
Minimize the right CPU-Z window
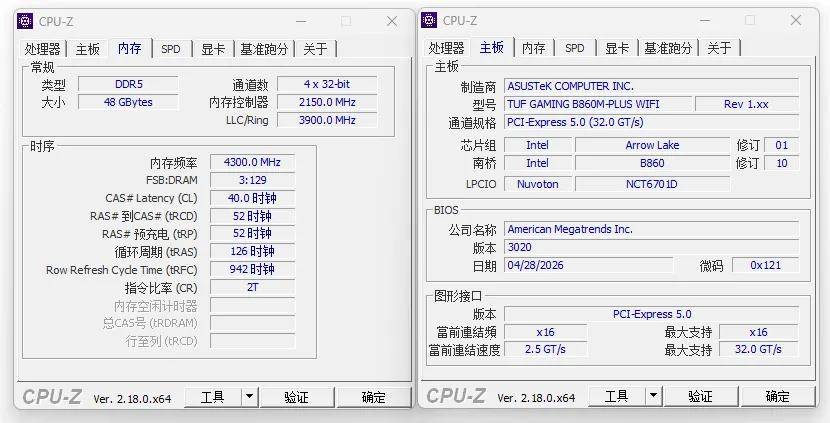tap(705, 20)
